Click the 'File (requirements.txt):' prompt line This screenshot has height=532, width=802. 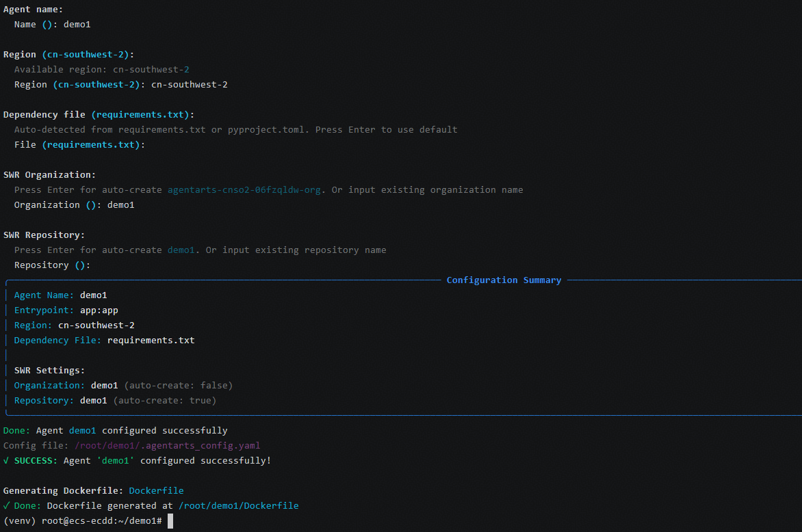click(x=80, y=145)
